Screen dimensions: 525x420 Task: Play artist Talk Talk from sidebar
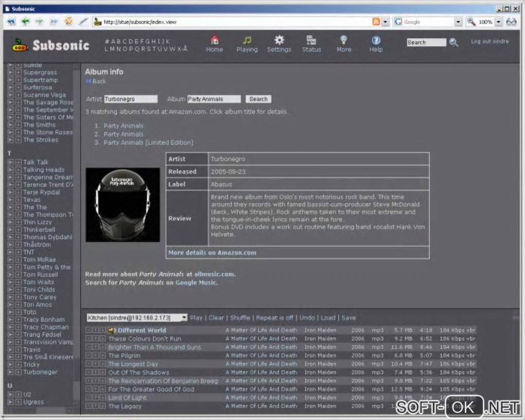[x=10, y=162]
